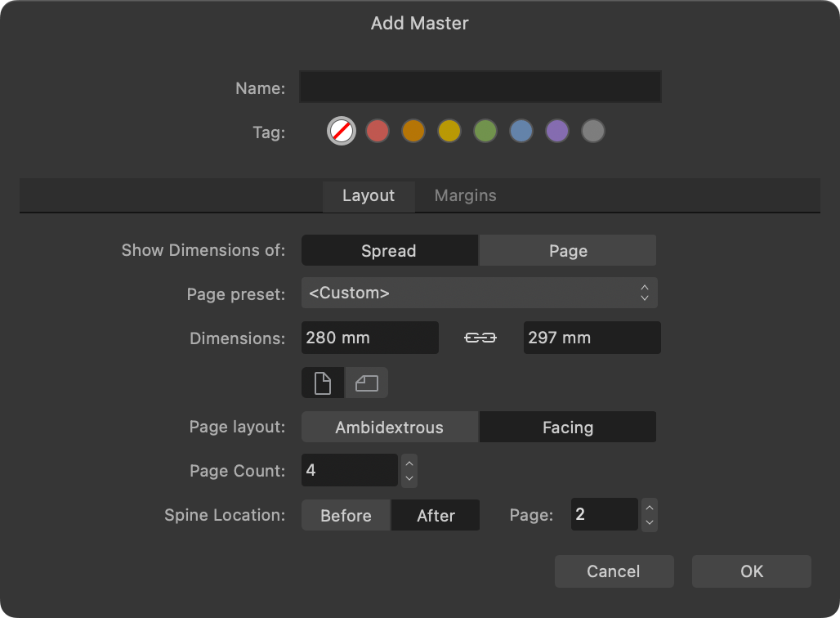
Task: Click the spine Page number field
Action: (x=605, y=514)
